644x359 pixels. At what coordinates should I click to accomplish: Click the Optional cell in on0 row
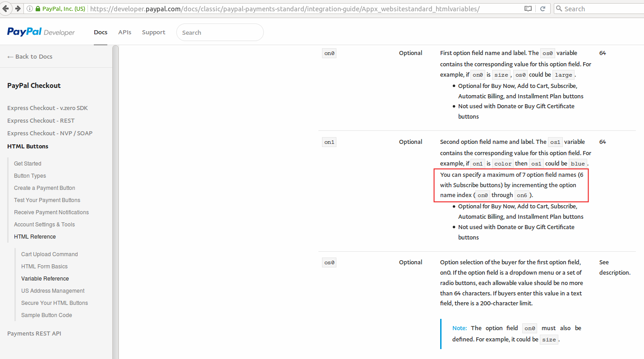[x=410, y=53]
